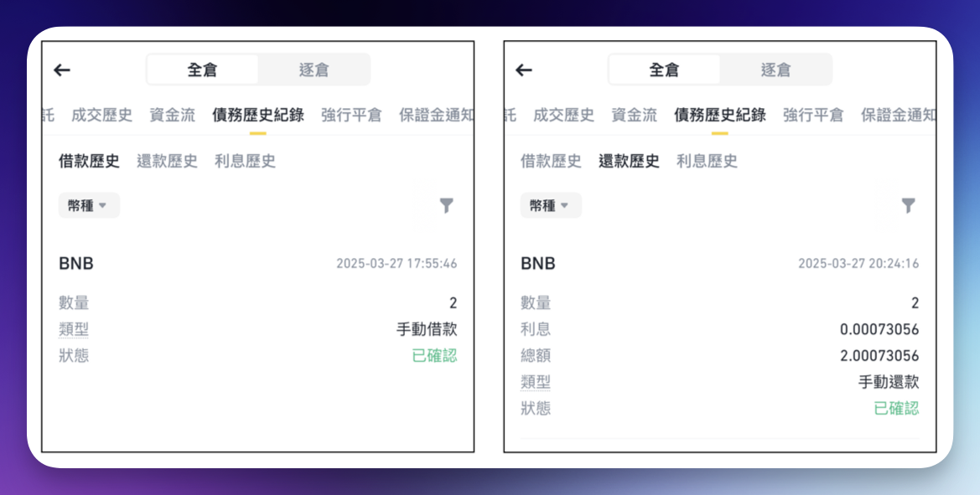The image size is (980, 495).
Task: Click total value 2.00073056
Action: (879, 355)
